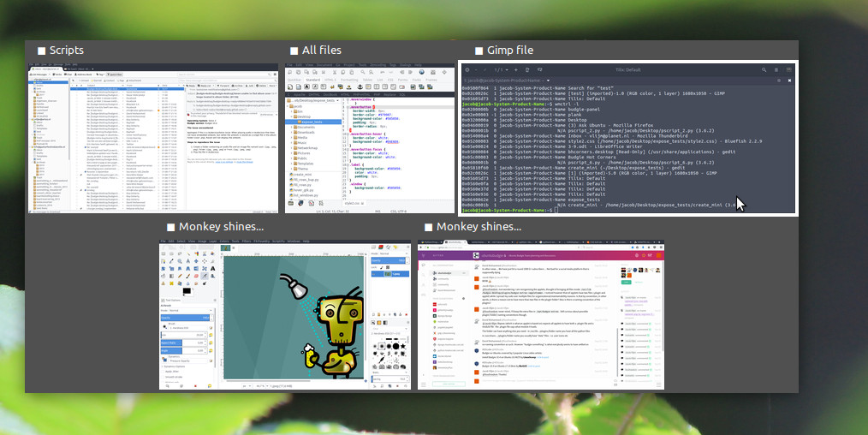The height and width of the screenshot is (435, 868).
Task: Click the "Gimp file" window title label
Action: (x=510, y=51)
